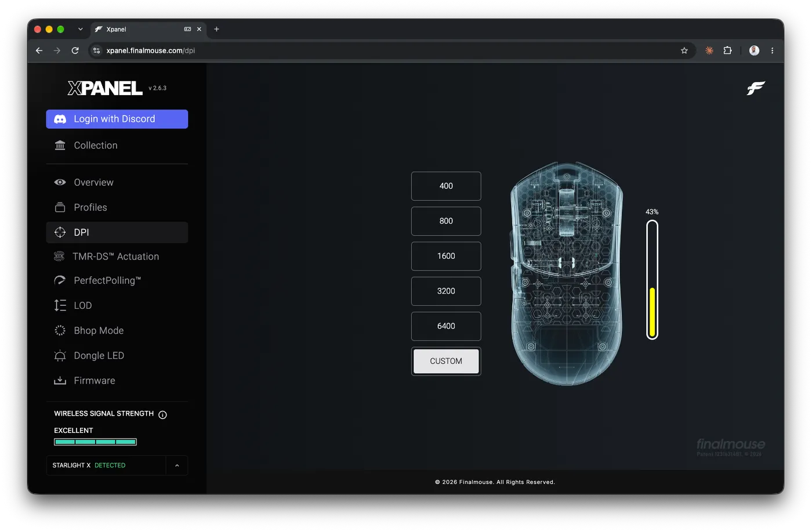Open the Dongle LED settings

(x=117, y=356)
